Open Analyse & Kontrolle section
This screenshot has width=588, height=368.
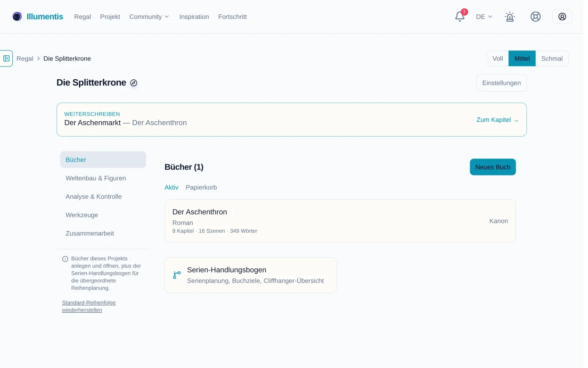tap(103, 197)
